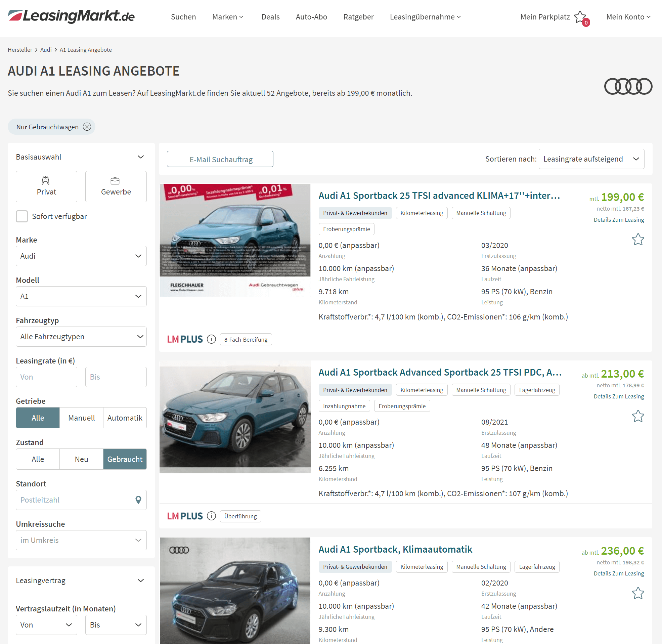The width and height of the screenshot is (662, 644).
Task: Click Kilometerleasing tag on 236,00 € offer
Action: [x=422, y=567]
